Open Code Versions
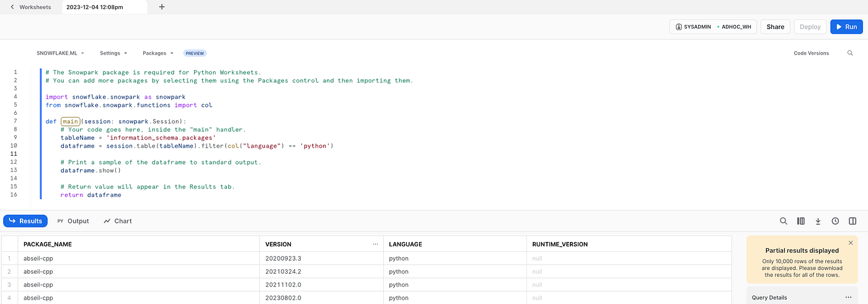This screenshot has height=304, width=868. tap(811, 53)
